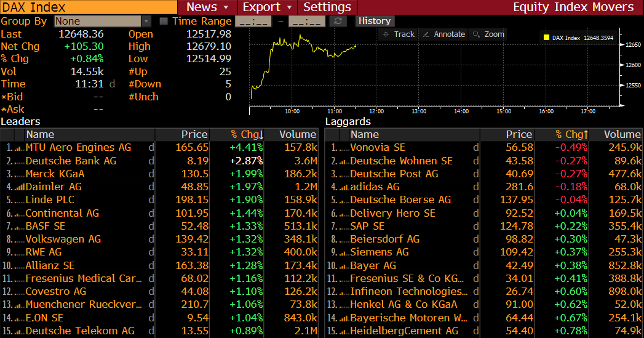
Task: Click the refresh icon beside time range
Action: (338, 22)
